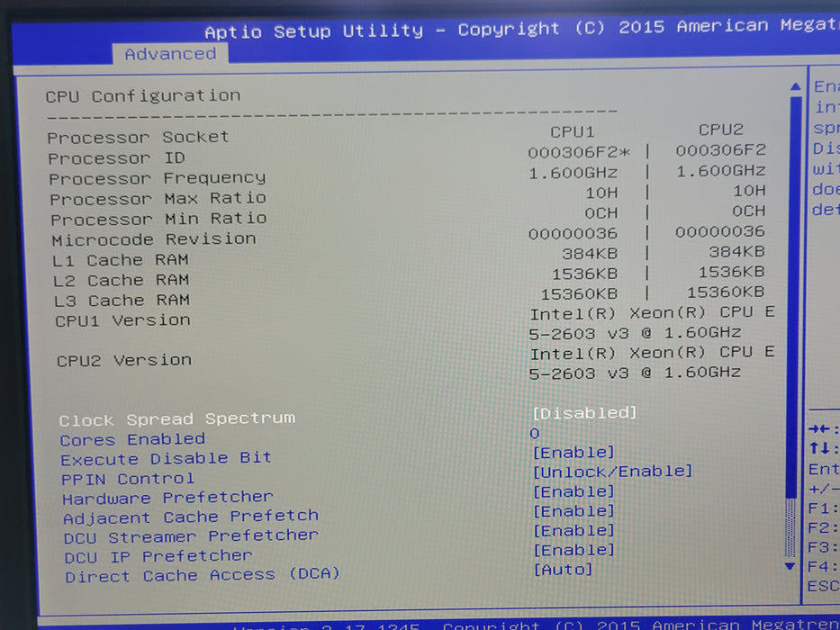Click CPU1 processor ID 000306F2*
This screenshot has height=630, width=840.
579,153
